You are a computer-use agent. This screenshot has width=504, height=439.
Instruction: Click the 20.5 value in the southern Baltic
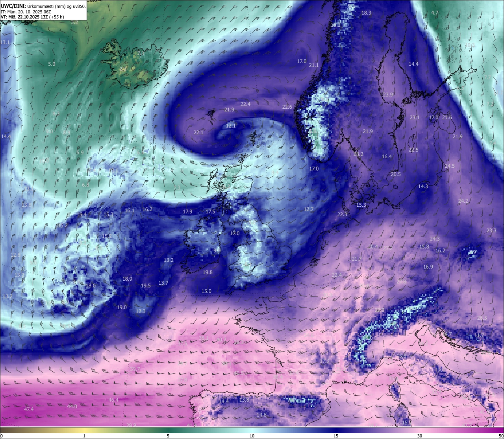pos(396,174)
